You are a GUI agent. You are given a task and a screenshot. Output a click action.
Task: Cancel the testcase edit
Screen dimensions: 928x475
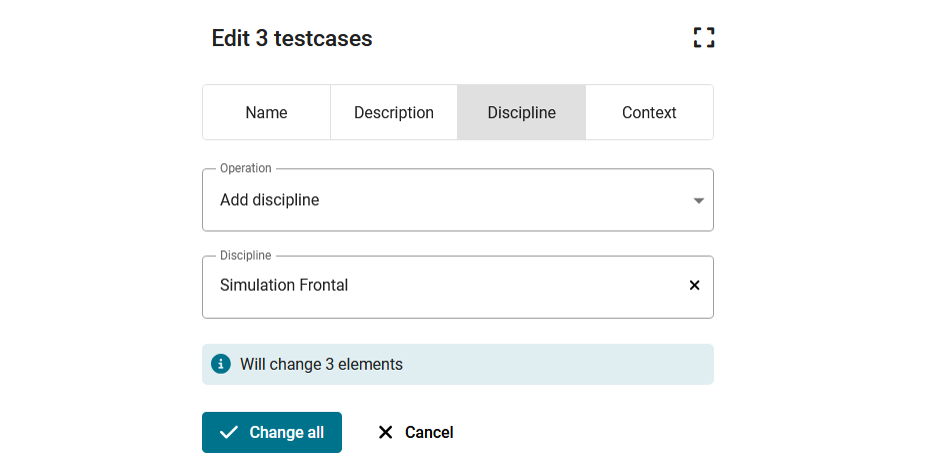coord(415,432)
